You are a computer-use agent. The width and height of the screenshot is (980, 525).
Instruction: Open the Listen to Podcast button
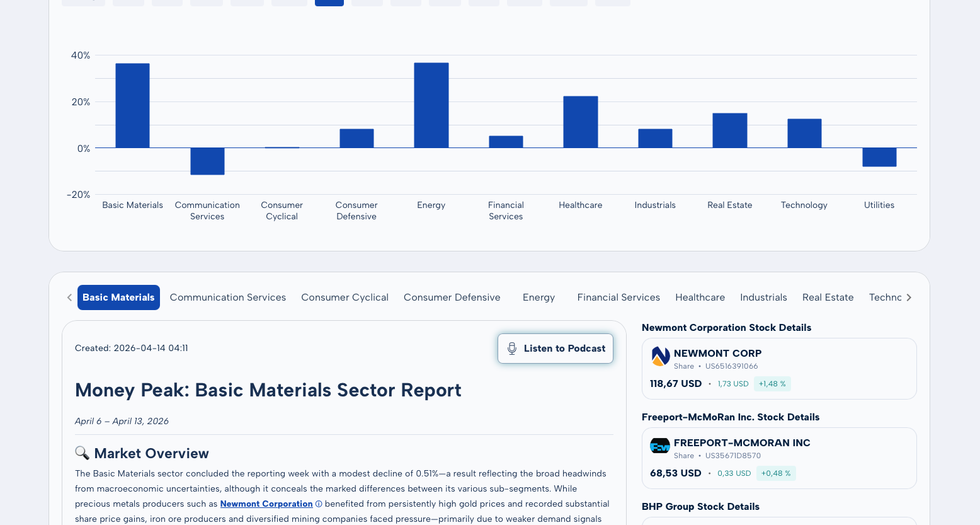pyautogui.click(x=555, y=348)
